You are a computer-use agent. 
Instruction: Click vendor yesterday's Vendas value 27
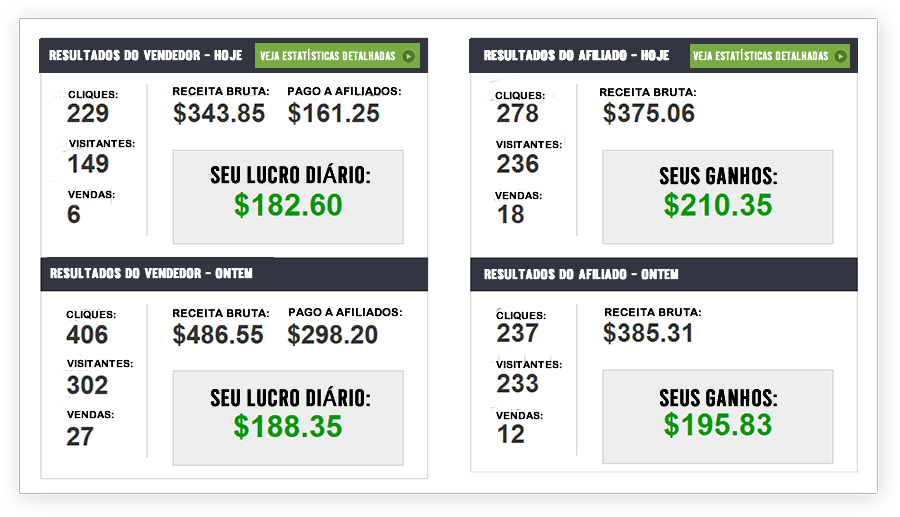[x=80, y=437]
